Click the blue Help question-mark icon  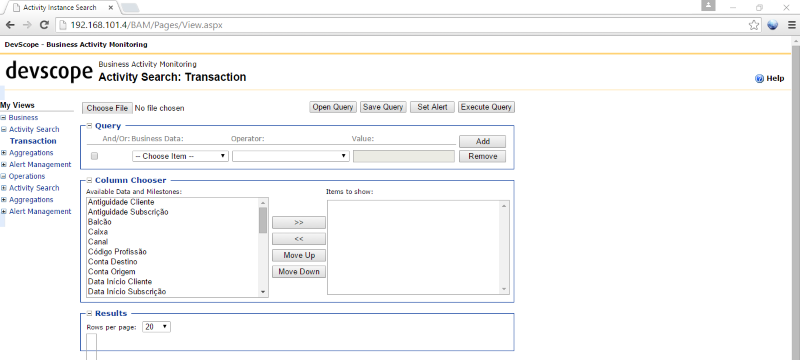[759, 79]
